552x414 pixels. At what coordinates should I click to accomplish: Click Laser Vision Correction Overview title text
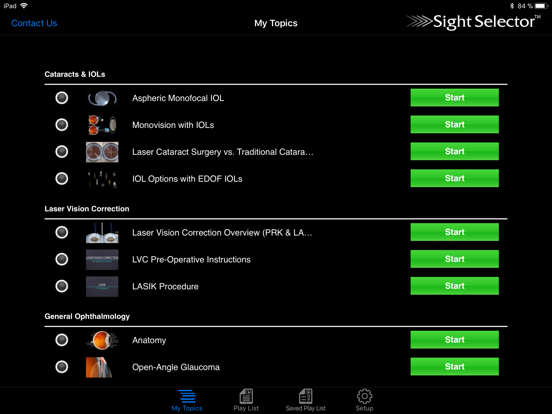point(222,233)
